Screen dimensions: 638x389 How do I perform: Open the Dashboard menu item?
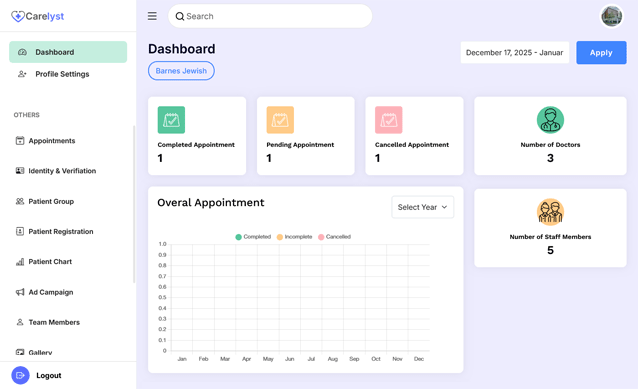(x=68, y=52)
